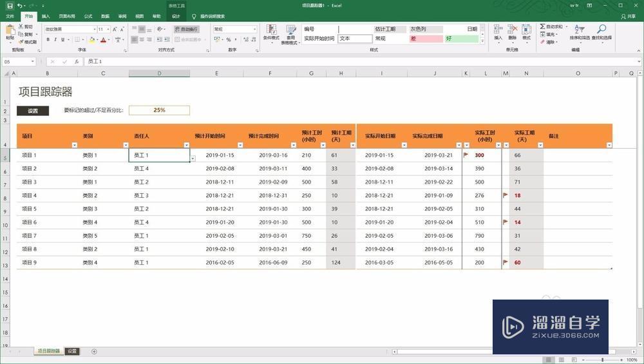Open the number format (常规) dropdown
The height and width of the screenshot is (364, 644).
pyautogui.click(x=254, y=29)
